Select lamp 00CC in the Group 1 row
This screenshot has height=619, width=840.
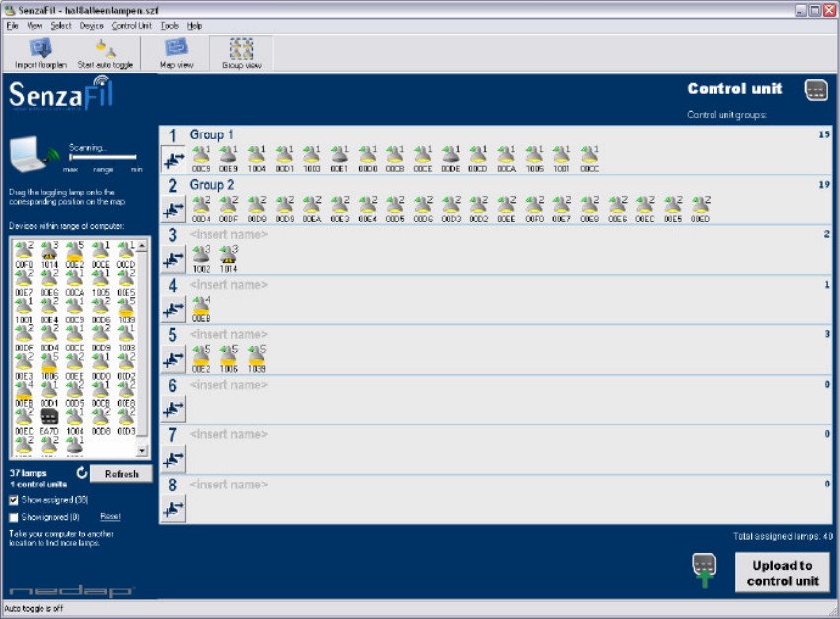click(590, 158)
